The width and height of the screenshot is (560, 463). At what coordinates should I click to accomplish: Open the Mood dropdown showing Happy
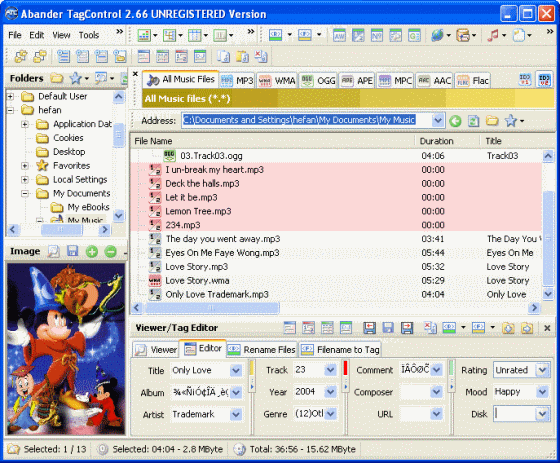coord(542,392)
